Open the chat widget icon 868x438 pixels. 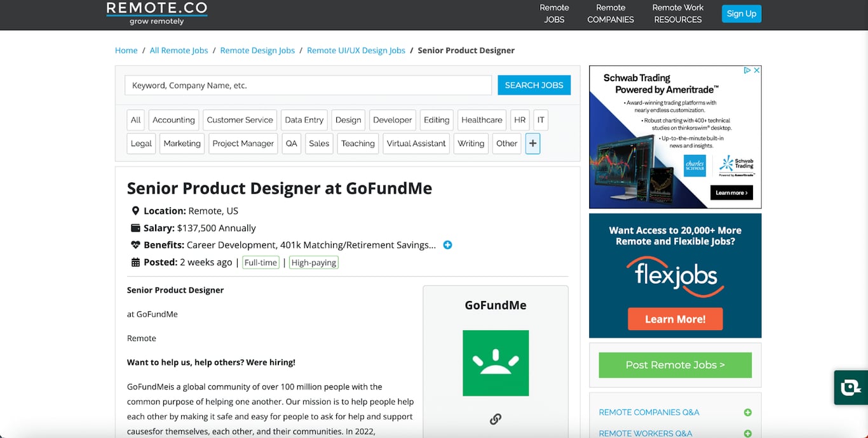[x=851, y=387]
